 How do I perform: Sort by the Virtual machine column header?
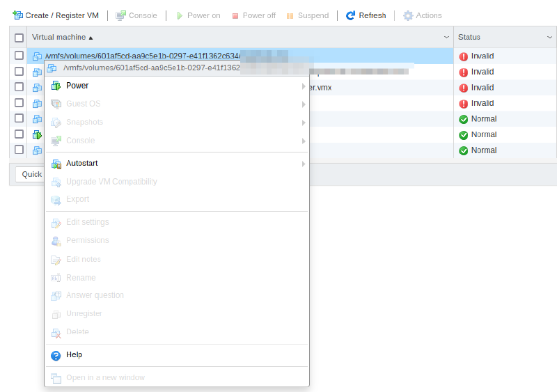tap(59, 37)
